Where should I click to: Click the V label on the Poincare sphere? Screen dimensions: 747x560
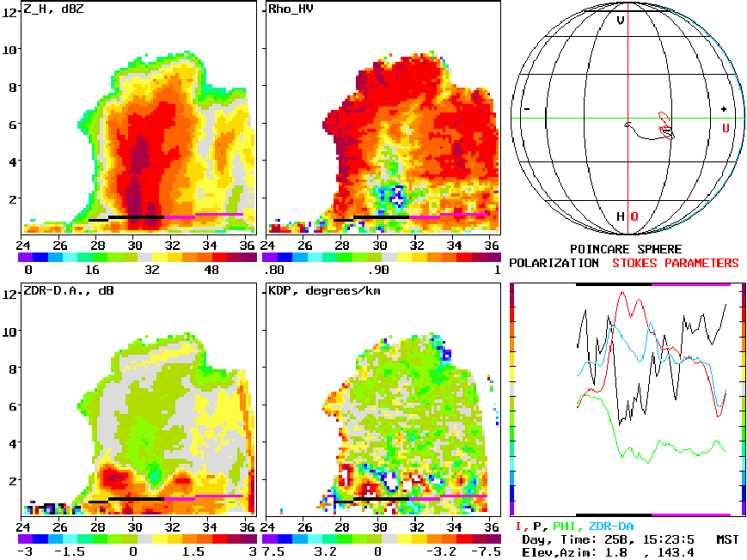coord(621,21)
